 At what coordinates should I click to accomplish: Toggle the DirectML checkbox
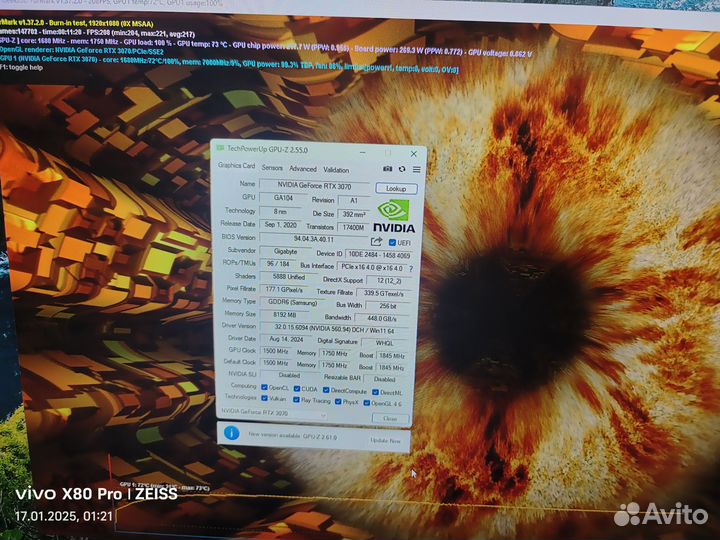(x=375, y=392)
